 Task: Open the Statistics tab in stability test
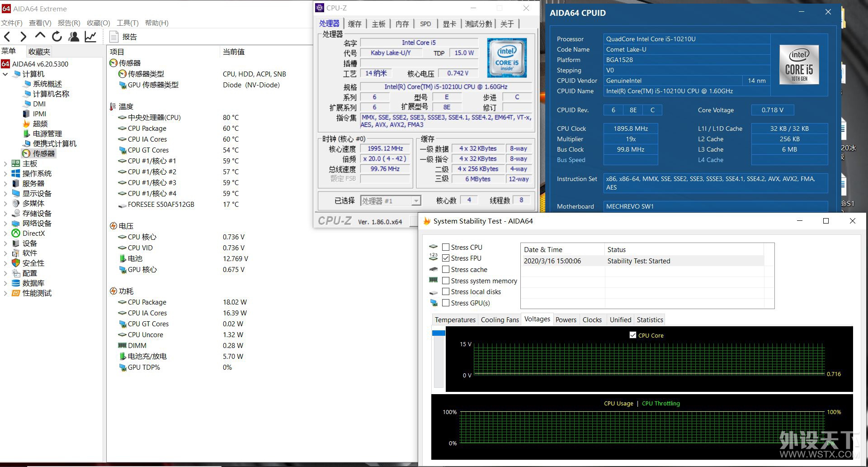pyautogui.click(x=650, y=319)
